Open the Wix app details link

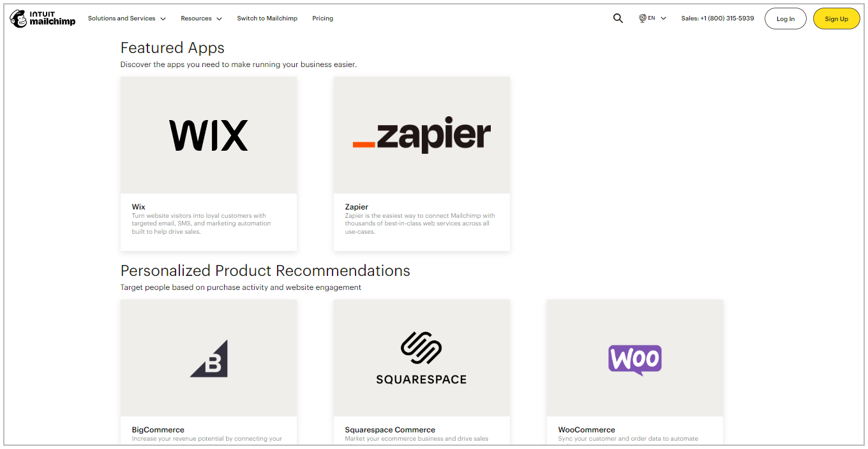point(138,207)
